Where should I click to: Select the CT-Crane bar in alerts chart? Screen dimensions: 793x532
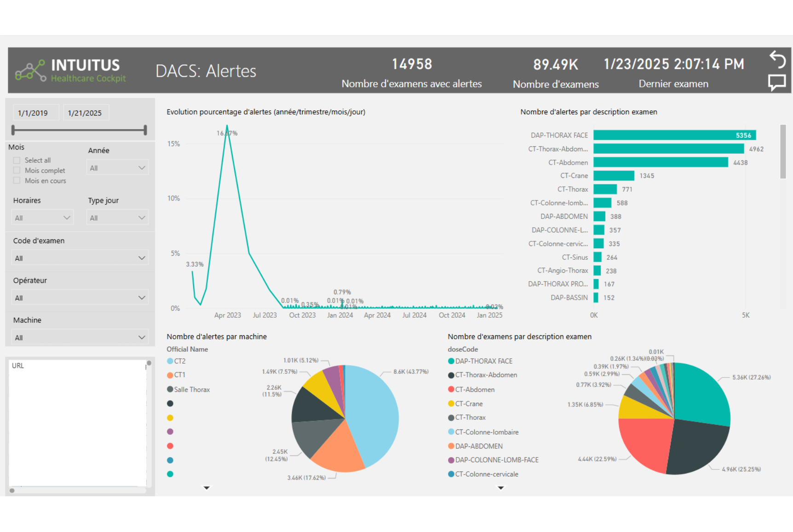click(x=614, y=176)
